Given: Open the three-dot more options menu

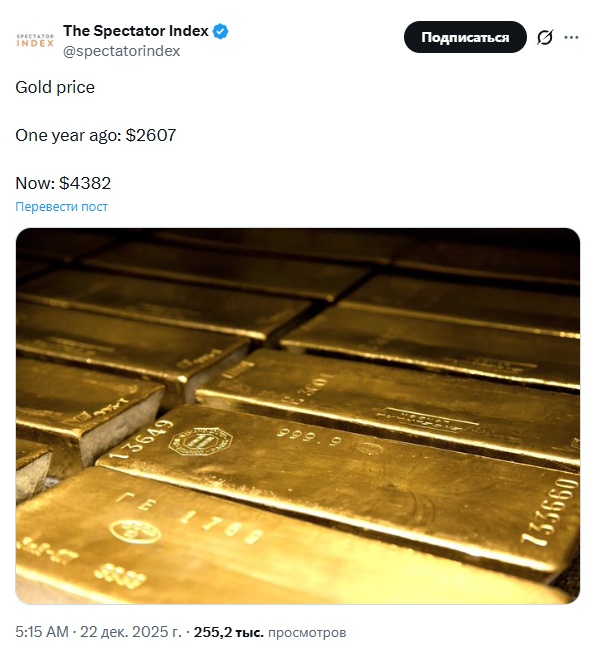Looking at the screenshot, I should (x=571, y=37).
